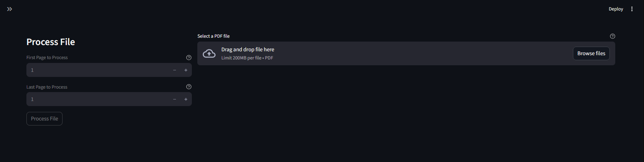Click the Process File heading
Image resolution: width=644 pixels, height=162 pixels.
50,42
